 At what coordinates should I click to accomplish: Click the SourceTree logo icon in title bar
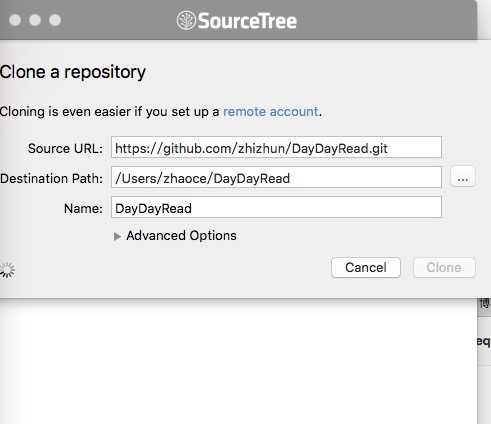pos(186,20)
